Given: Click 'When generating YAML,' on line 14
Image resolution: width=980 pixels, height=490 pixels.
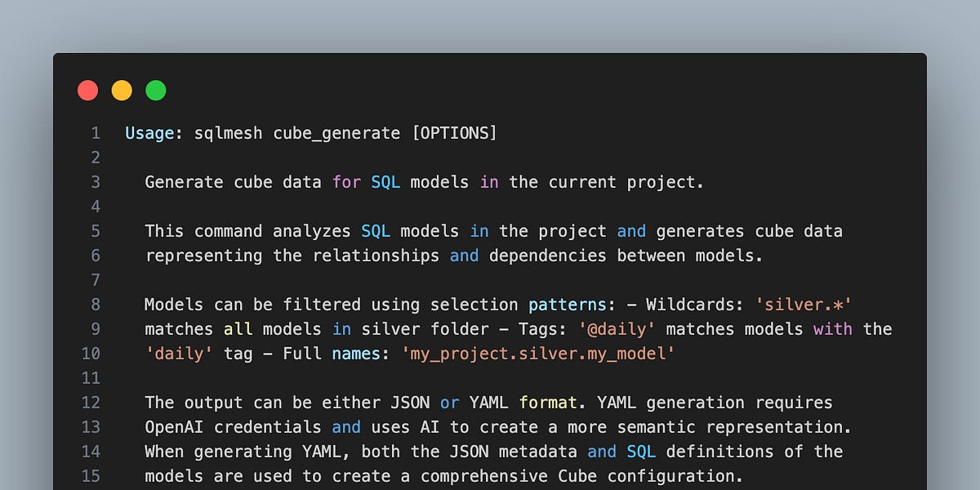Looking at the screenshot, I should pyautogui.click(x=247, y=452).
